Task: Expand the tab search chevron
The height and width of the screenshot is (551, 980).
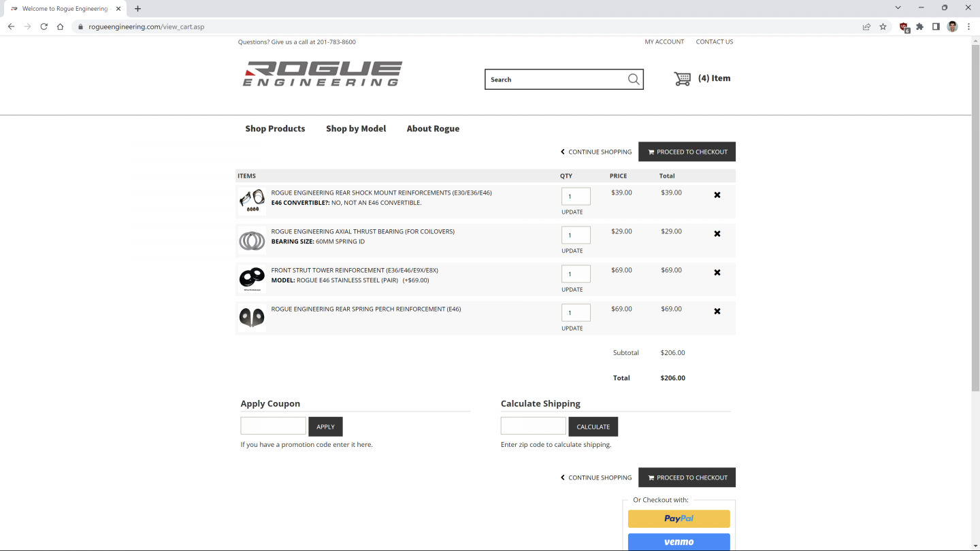Action: pos(898,7)
